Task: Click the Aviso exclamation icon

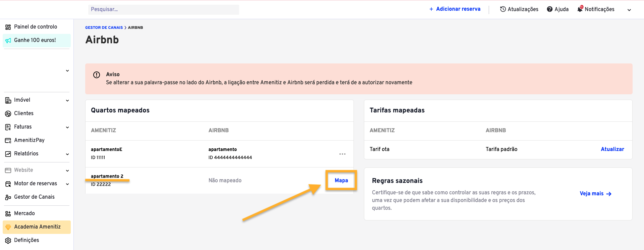Action: click(x=97, y=75)
